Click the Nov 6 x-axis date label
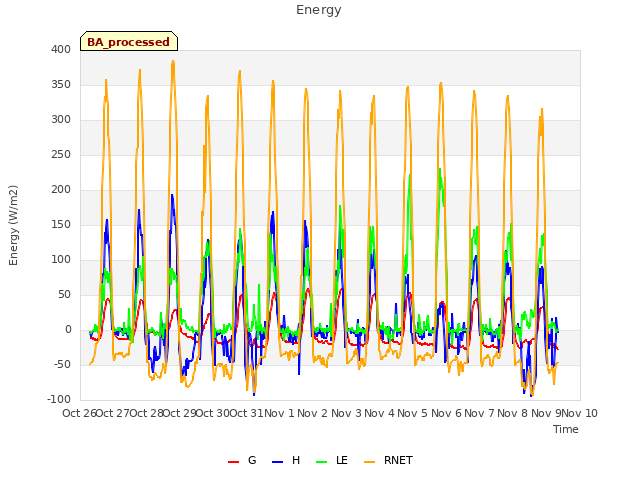 [446, 413]
